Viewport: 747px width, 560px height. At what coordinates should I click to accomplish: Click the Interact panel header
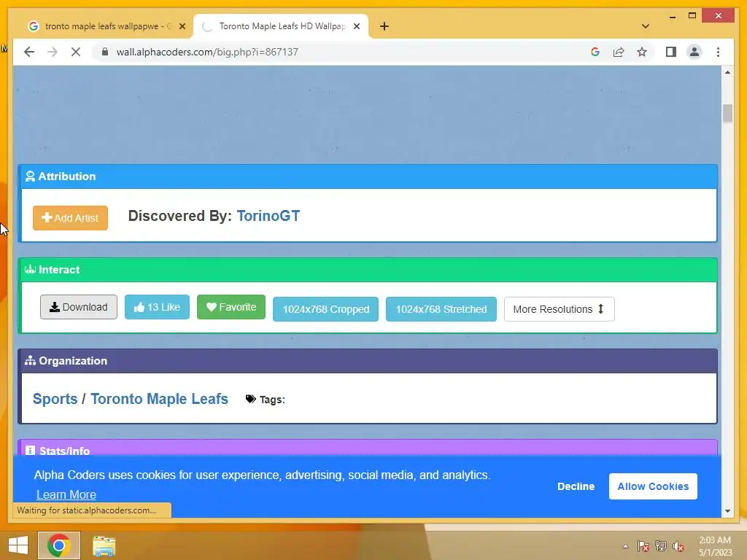[x=368, y=270]
